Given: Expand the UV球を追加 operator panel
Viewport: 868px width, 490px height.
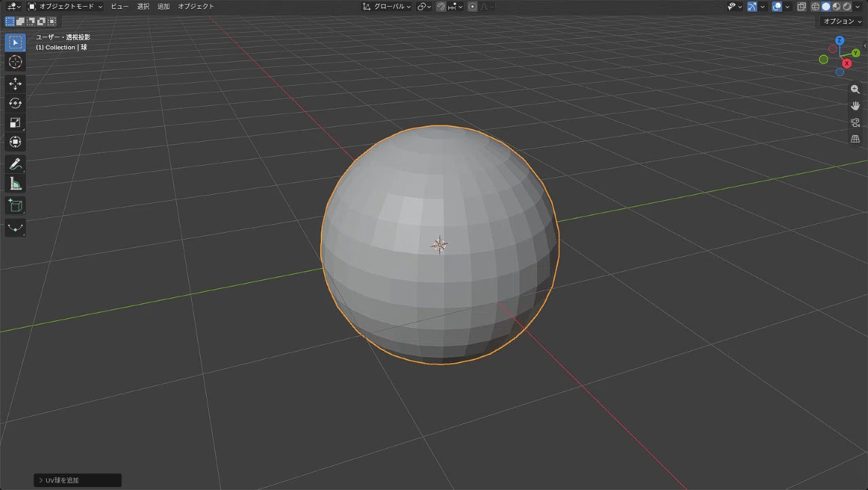Looking at the screenshot, I should tap(77, 480).
